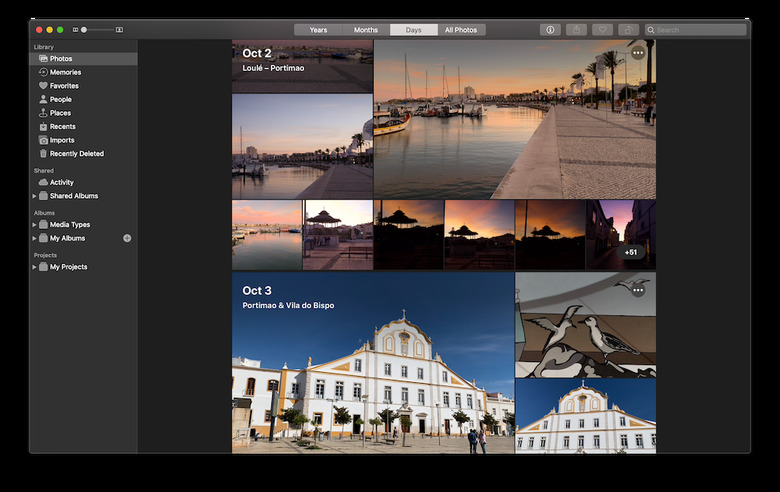Minimize the Photos window

coord(50,30)
